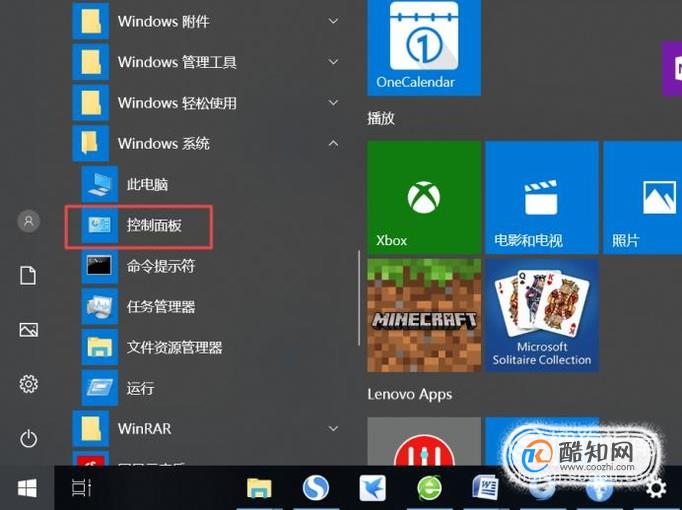Expand the Windows 附件 folder chevron
682x510 pixels.
pos(333,21)
